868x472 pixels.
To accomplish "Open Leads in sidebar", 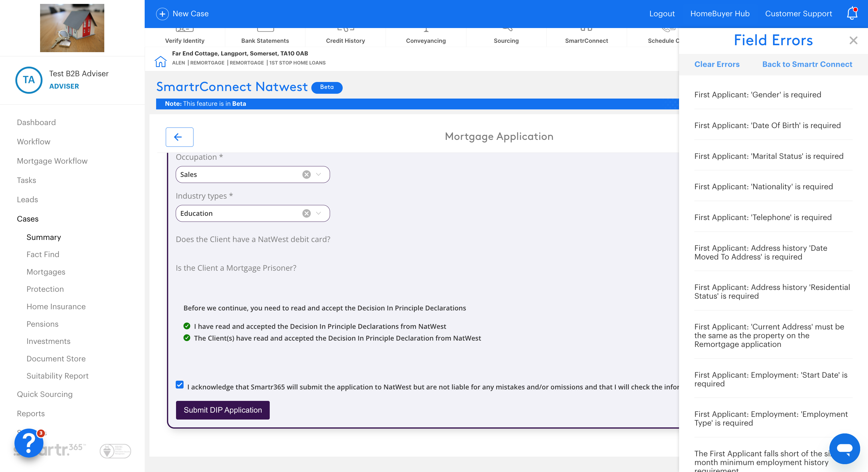I will tap(28, 200).
